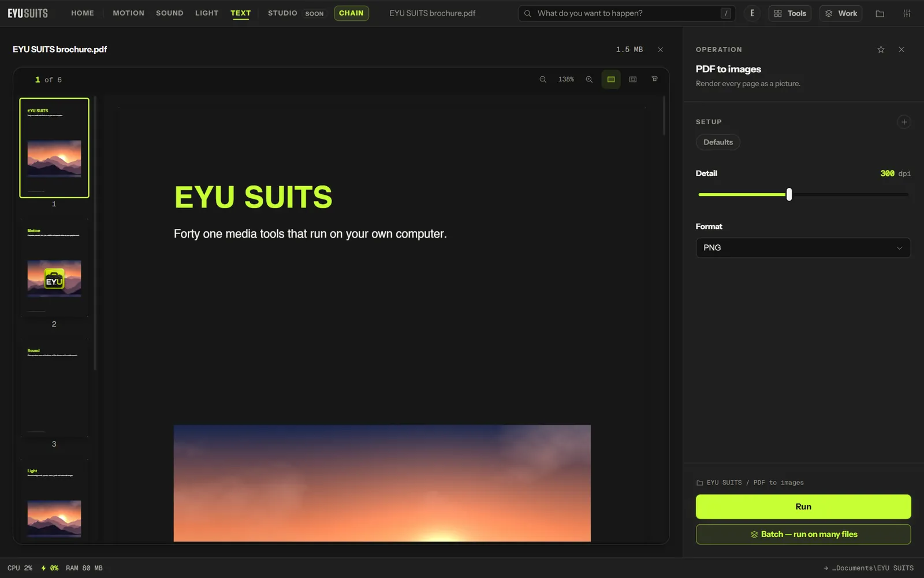Favorite the PDF to images operation

click(x=881, y=50)
